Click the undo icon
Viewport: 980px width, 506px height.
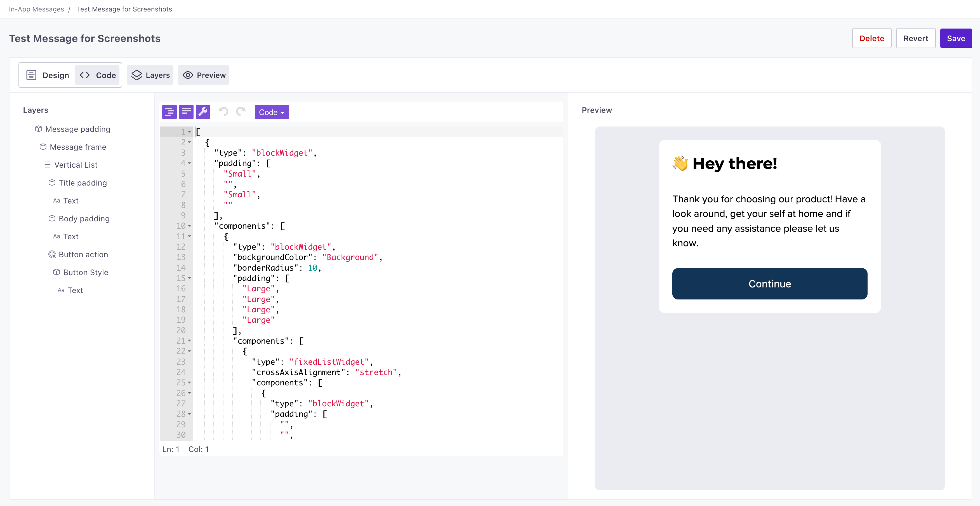[x=224, y=112]
